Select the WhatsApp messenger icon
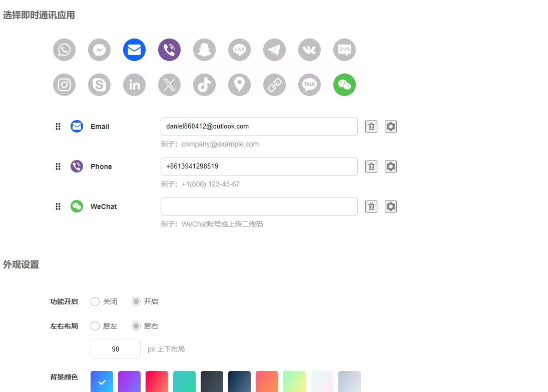The width and height of the screenshot is (548, 392). click(x=64, y=50)
